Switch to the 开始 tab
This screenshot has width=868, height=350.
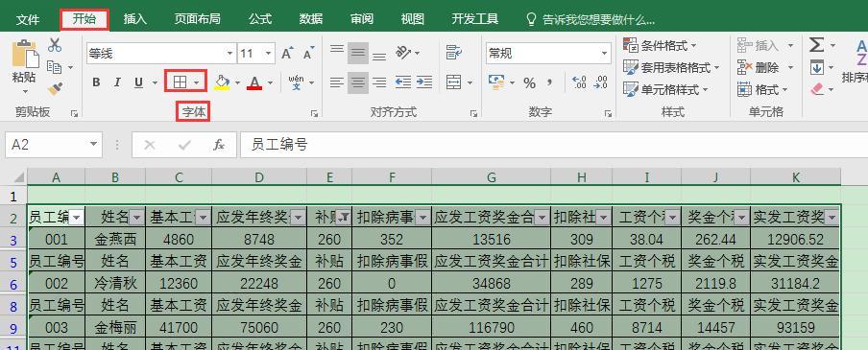point(84,19)
